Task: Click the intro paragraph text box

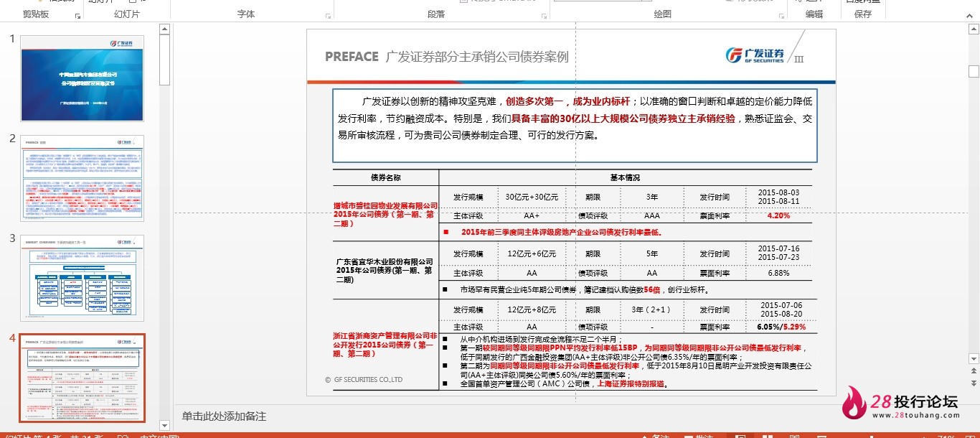Action: [575, 125]
